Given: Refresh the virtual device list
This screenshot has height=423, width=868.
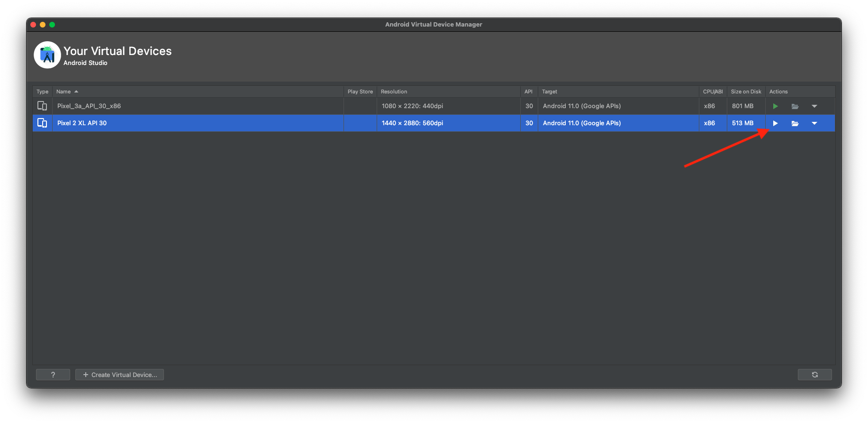Looking at the screenshot, I should click(814, 375).
